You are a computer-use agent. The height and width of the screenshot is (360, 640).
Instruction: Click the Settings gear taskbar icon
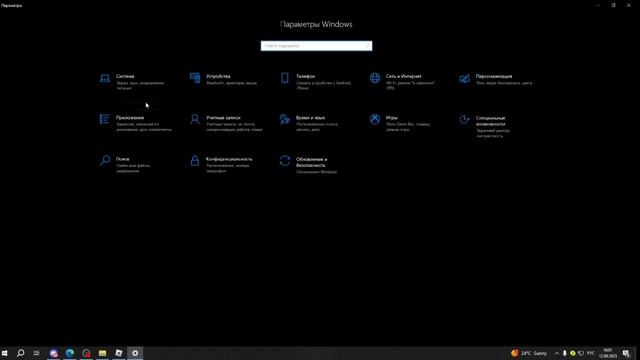click(135, 353)
